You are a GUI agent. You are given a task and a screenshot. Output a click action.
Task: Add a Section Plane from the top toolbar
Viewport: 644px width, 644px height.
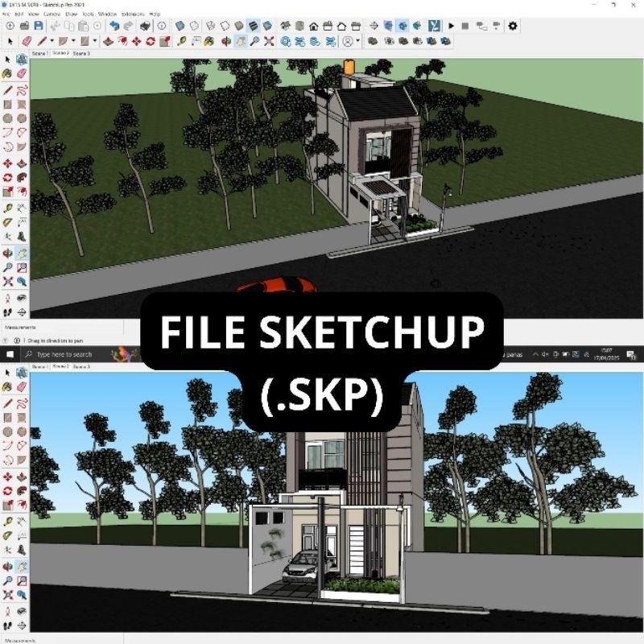374,26
